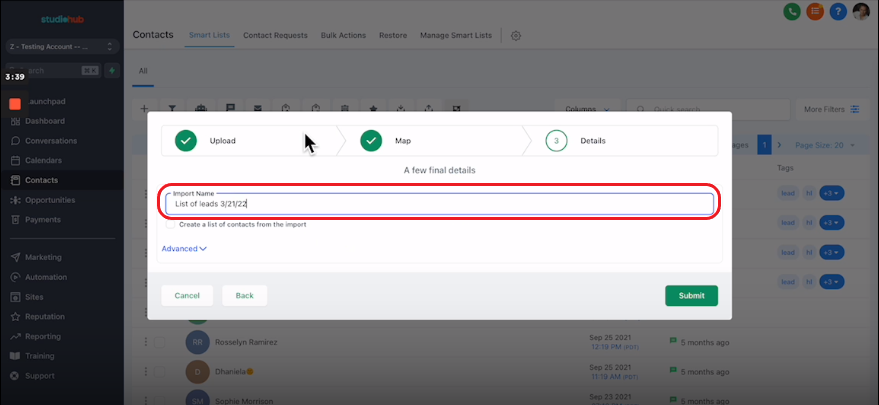The width and height of the screenshot is (879, 405).
Task: Click the send email envelope toolbar icon
Action: 258,108
